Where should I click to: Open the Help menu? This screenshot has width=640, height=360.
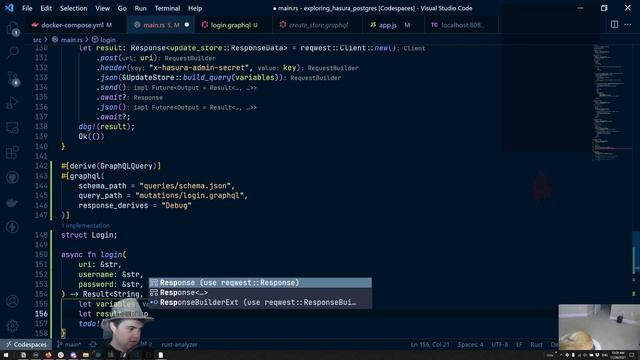tap(195, 8)
